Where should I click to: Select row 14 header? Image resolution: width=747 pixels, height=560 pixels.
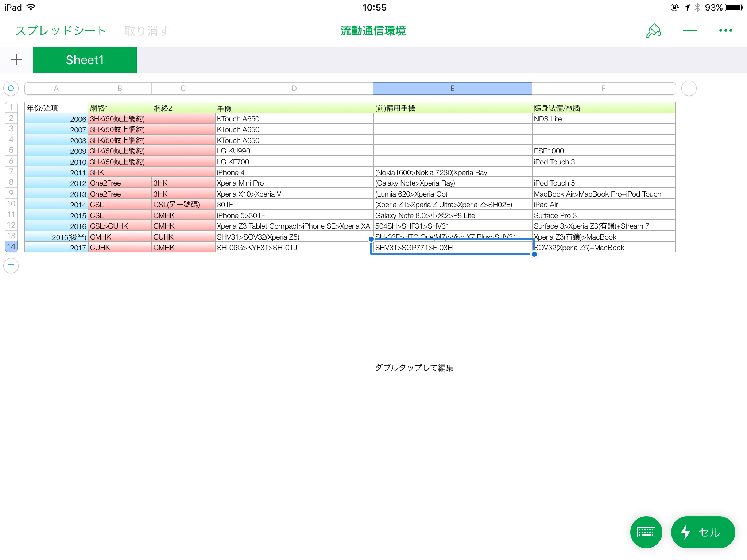tap(11, 247)
